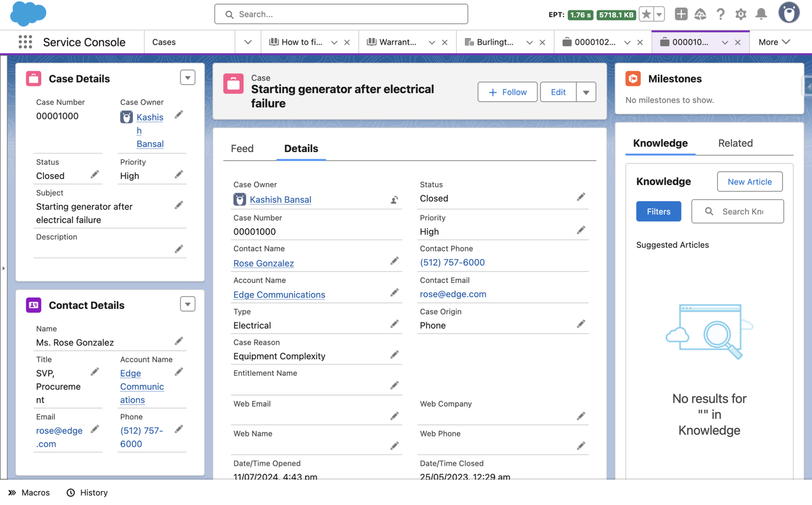Image resolution: width=812 pixels, height=505 pixels.
Task: Open the Related tab in Knowledge panel
Action: [735, 143]
